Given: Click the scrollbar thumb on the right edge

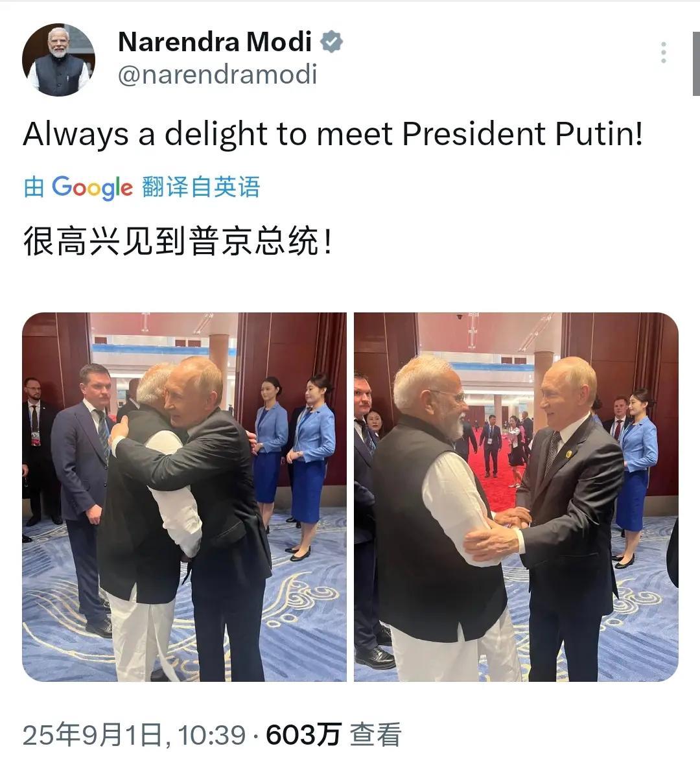Looking at the screenshot, I should [696, 63].
